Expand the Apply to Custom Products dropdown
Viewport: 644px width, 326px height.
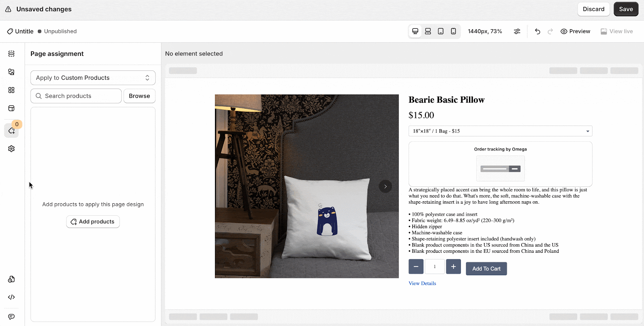click(93, 78)
